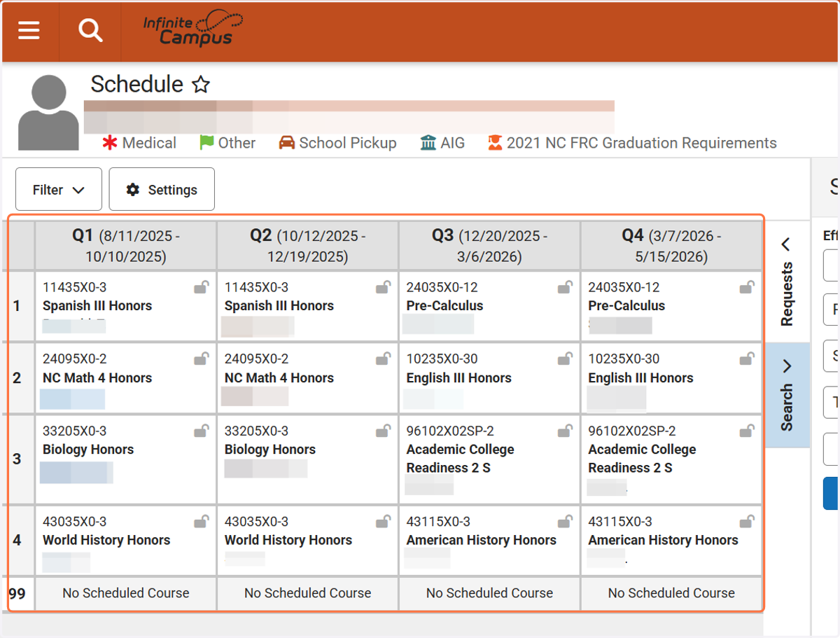Click lock icon on Q2 Biology Honors
Screen dimensions: 840x638
(x=384, y=431)
